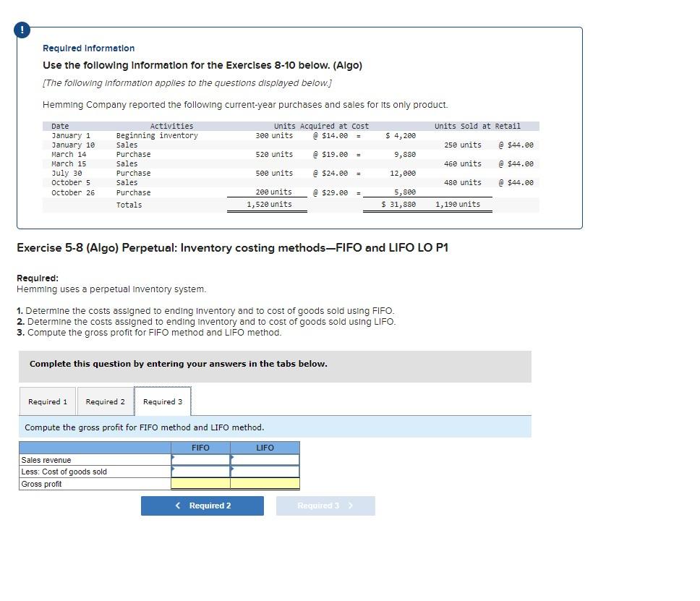
Task: Click the 'January 10' date cell
Action: click(x=73, y=145)
